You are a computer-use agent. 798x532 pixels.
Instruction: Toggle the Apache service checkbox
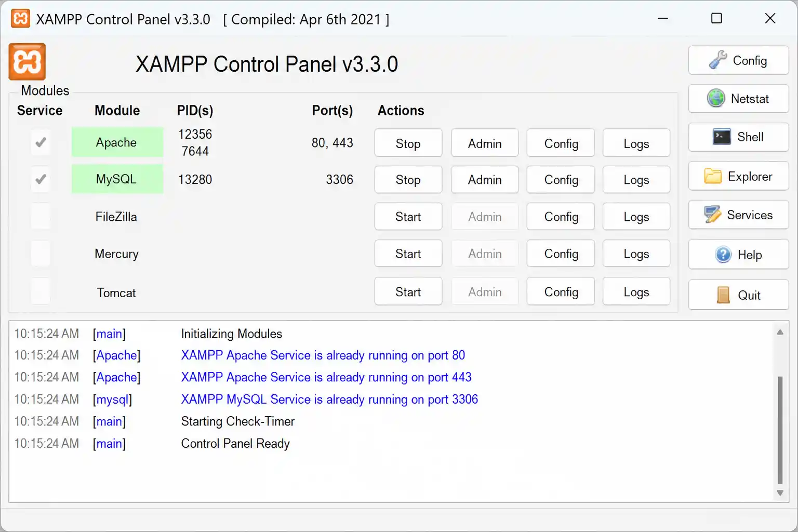click(x=41, y=142)
